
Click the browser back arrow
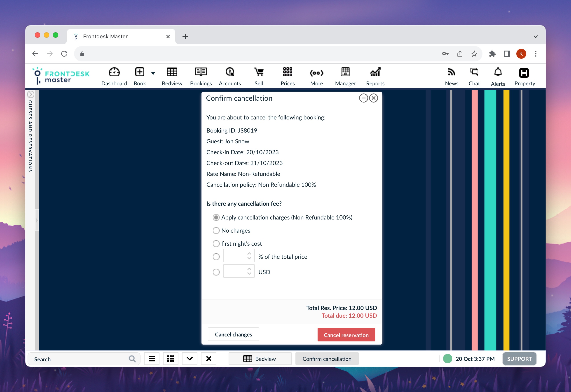click(x=35, y=54)
